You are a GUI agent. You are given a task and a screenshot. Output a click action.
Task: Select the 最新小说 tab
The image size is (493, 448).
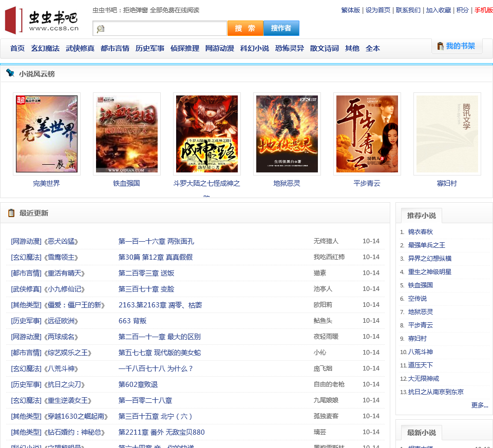[x=422, y=433]
